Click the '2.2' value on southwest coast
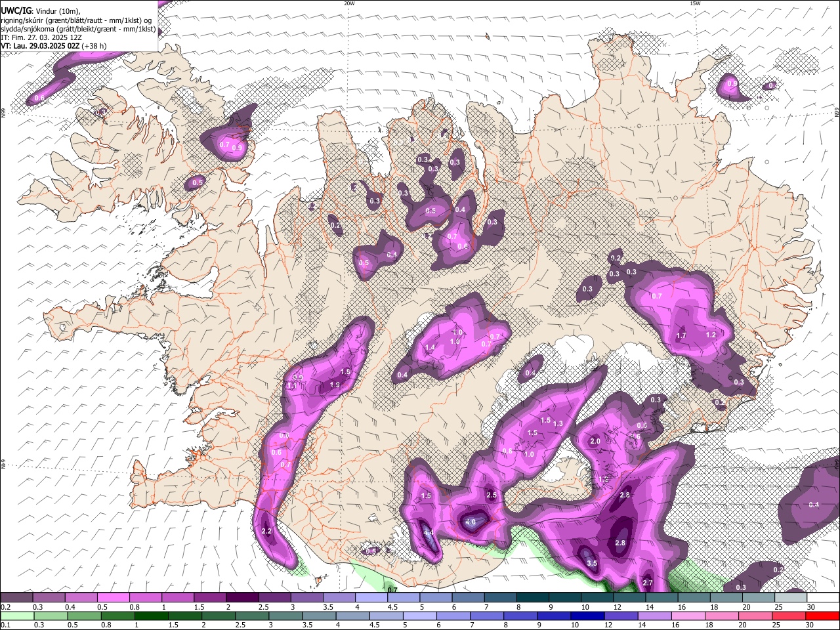This screenshot has width=840, height=630. 266,531
